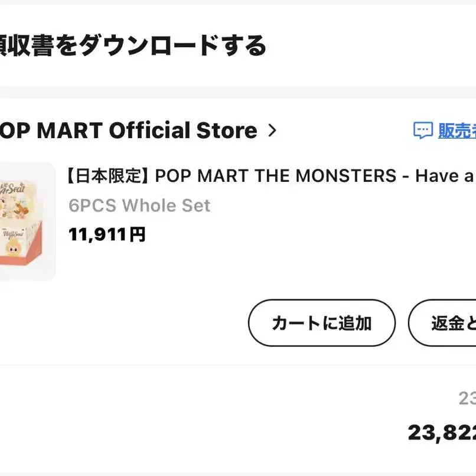
Task: Expand store via chevron arrow
Action: (272, 131)
